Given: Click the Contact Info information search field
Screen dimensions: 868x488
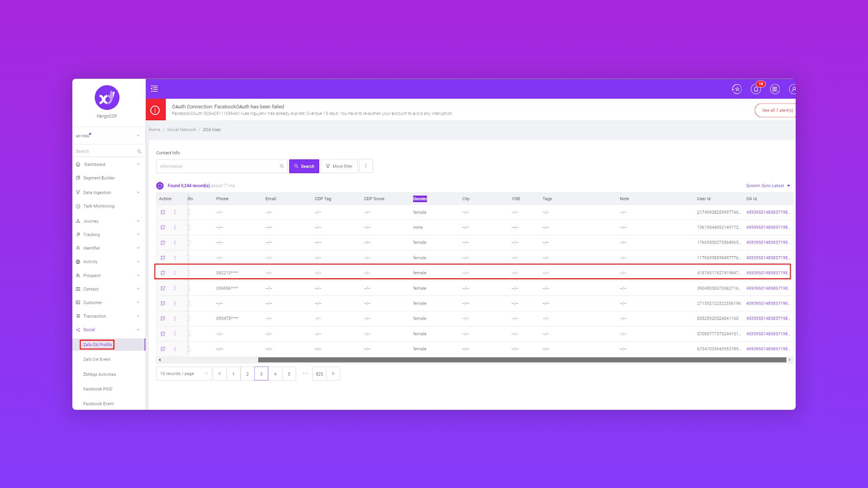Looking at the screenshot, I should (x=218, y=166).
